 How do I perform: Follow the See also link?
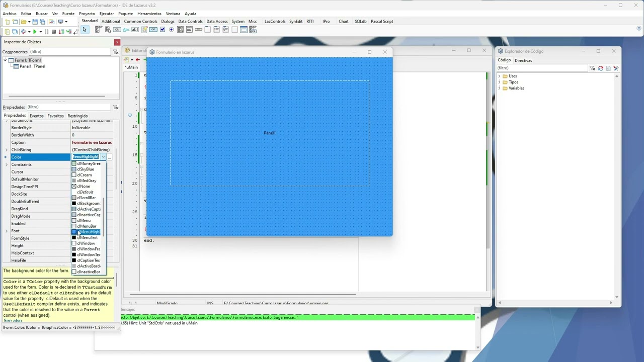click(x=13, y=321)
